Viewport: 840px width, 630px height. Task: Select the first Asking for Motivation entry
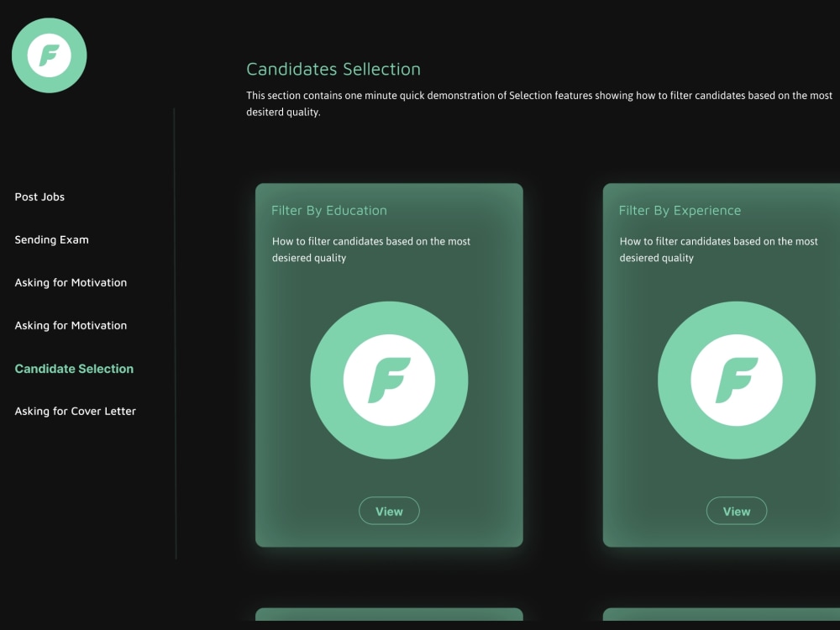[71, 282]
